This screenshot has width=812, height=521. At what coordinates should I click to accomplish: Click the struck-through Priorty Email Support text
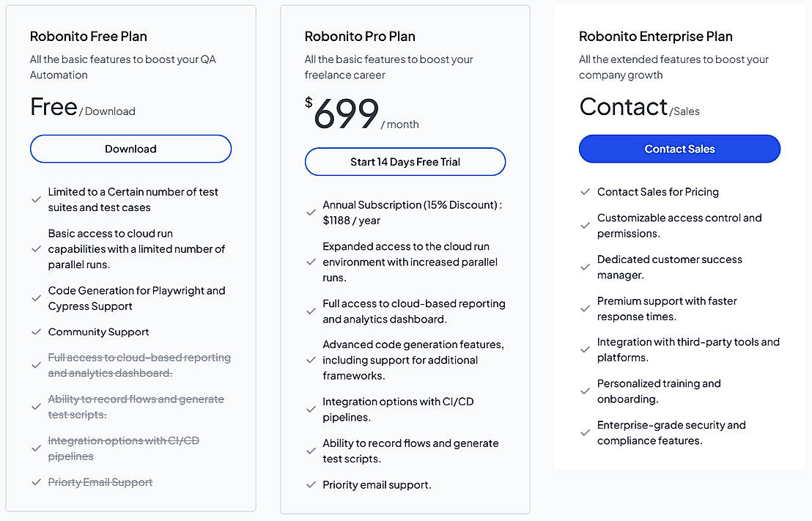100,482
